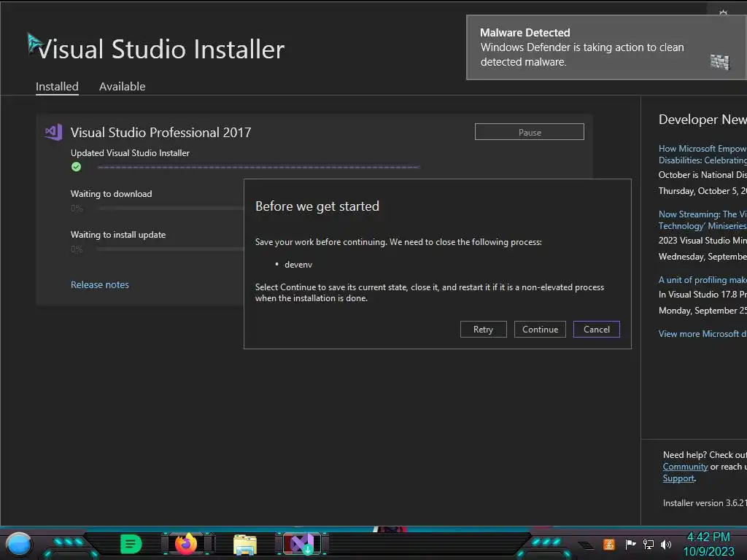Click Continue to close devenv
The image size is (747, 560).
540,329
